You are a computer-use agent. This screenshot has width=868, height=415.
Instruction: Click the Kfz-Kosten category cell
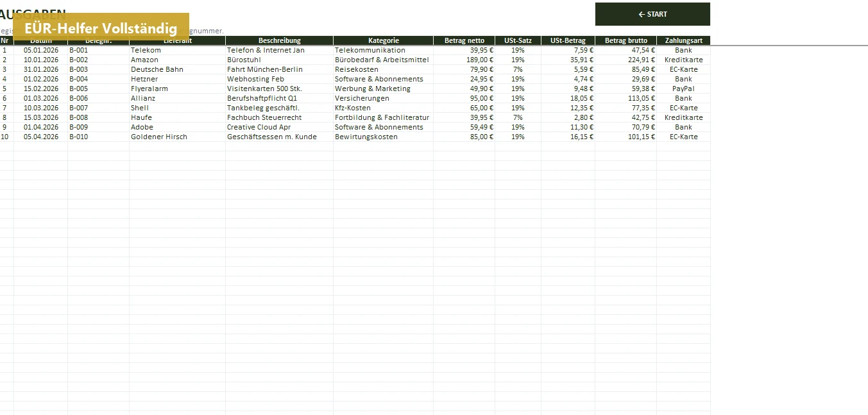pos(384,108)
